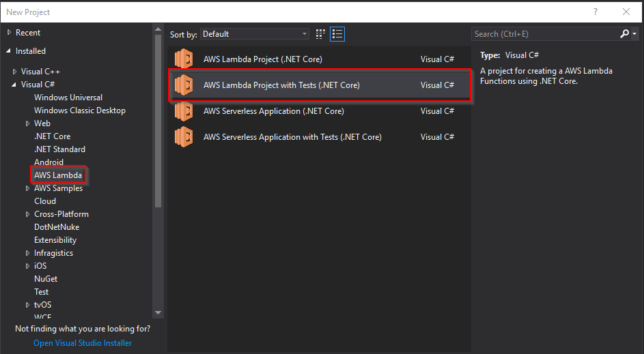
Task: Choose AWS Lambda Project (.NET Core) template
Action: click(320, 59)
